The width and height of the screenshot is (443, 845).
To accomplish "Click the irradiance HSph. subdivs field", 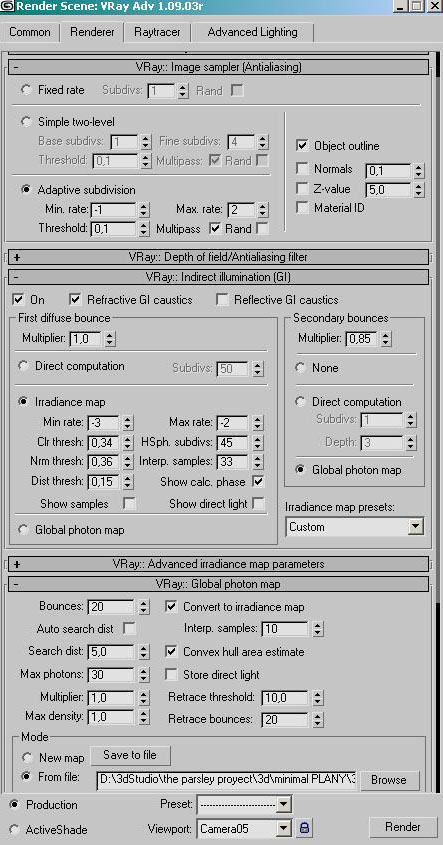I will [x=233, y=443].
